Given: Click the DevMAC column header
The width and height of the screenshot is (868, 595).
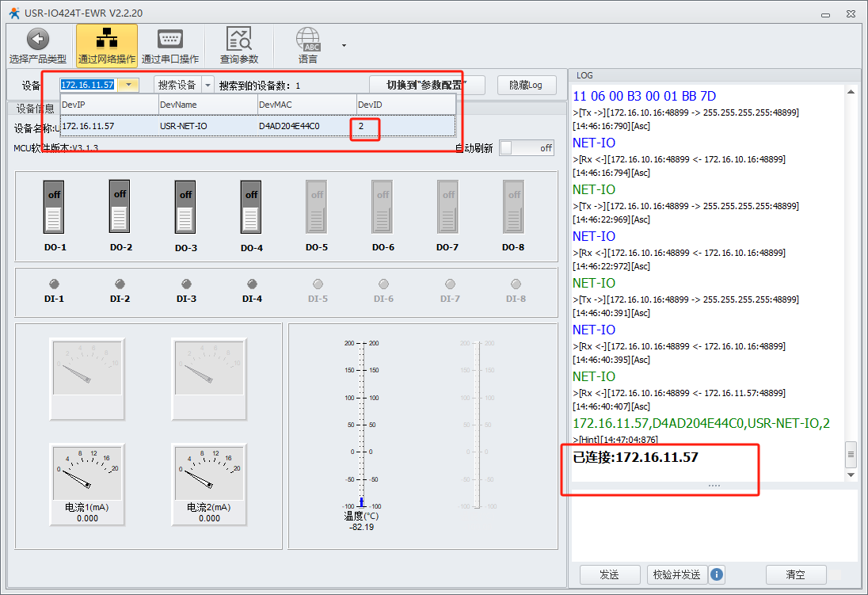Looking at the screenshot, I should (x=306, y=105).
